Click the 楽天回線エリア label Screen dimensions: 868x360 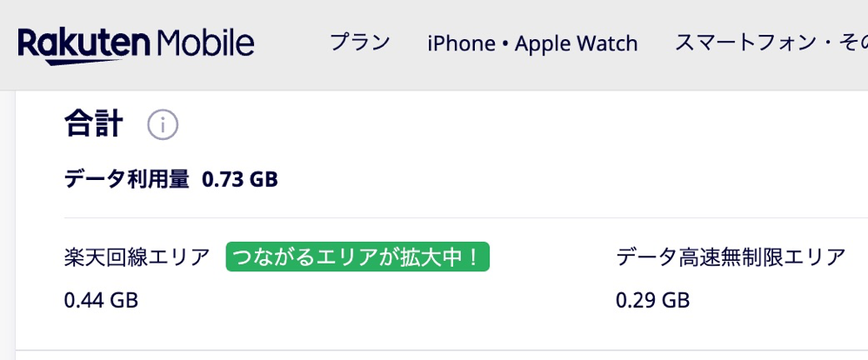coord(137,257)
